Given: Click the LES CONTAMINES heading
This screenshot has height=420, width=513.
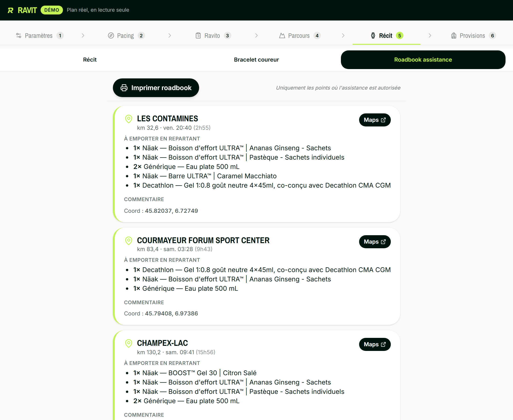Looking at the screenshot, I should (167, 119).
